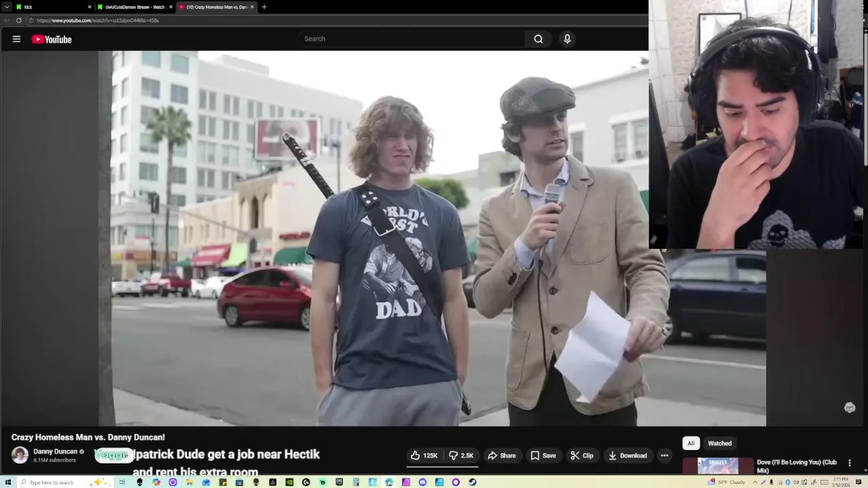The width and height of the screenshot is (868, 488).
Task: Open Dove (I'll Be Loving You) title
Action: tap(797, 466)
